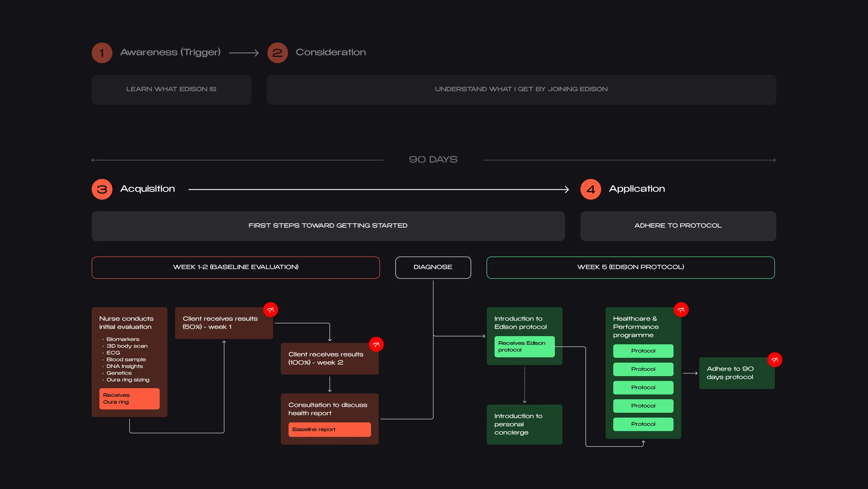Click the step 1 Awareness circle badge
This screenshot has width=868, height=489.
coord(102,53)
